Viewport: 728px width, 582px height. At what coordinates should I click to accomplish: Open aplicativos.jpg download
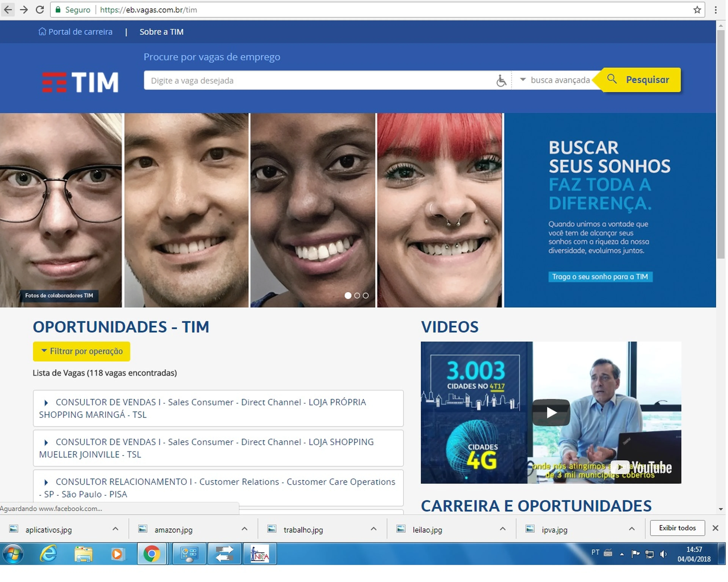coord(48,530)
